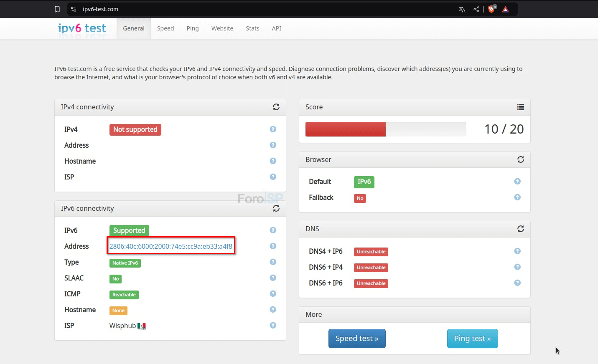Open the Ping tab
The height and width of the screenshot is (364, 598).
tap(193, 28)
